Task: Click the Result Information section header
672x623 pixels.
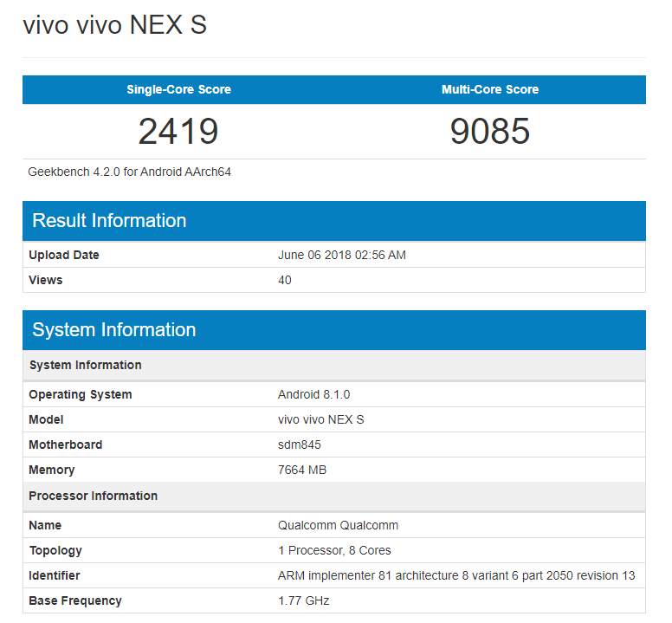Action: [x=109, y=221]
